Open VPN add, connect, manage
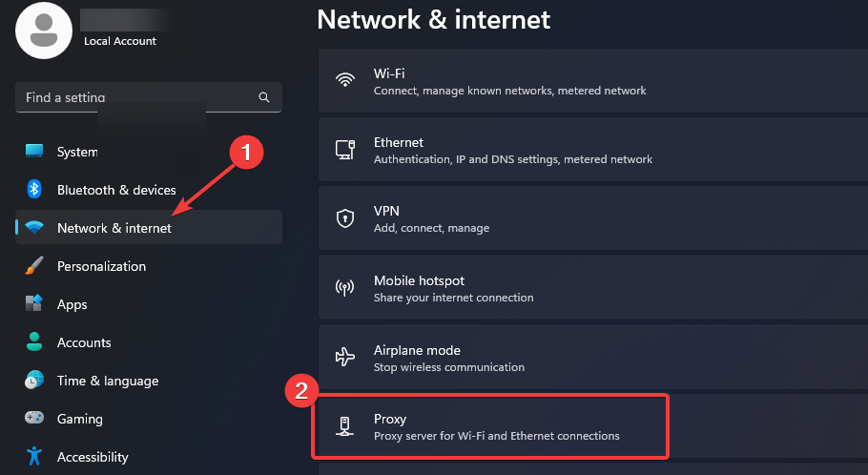The width and height of the screenshot is (868, 475). click(x=591, y=218)
